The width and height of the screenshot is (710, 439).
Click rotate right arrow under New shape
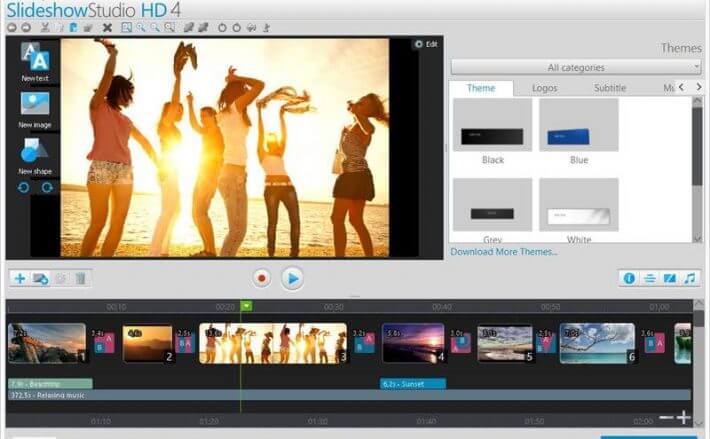pos(47,187)
